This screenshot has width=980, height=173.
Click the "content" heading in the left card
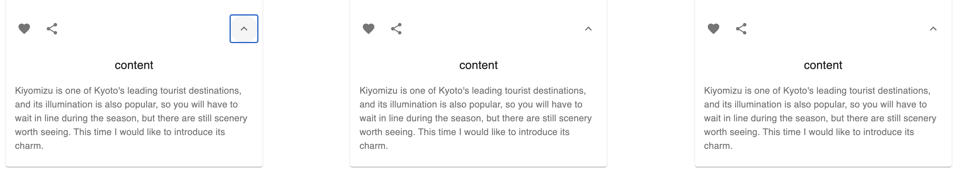[134, 65]
